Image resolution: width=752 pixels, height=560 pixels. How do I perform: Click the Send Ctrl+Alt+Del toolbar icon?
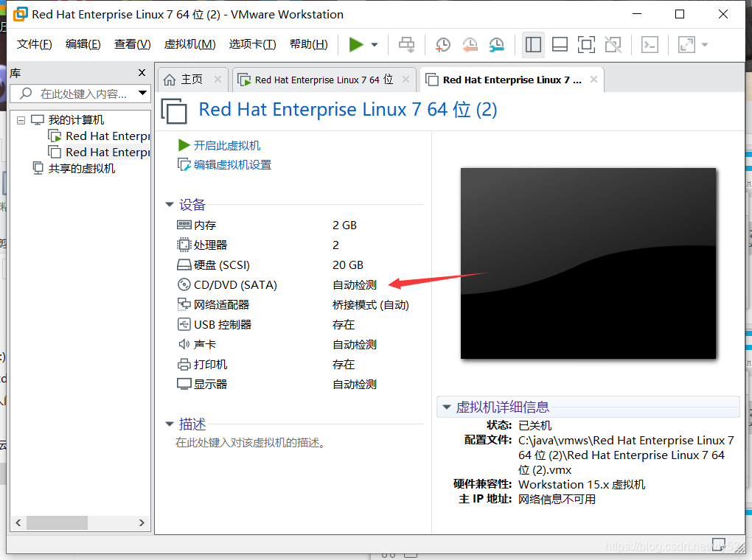click(407, 45)
